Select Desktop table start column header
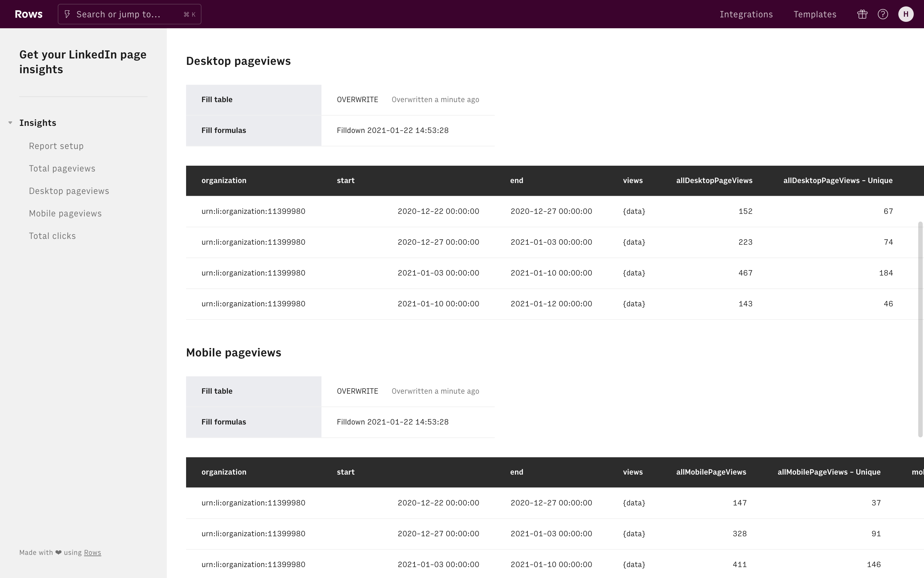 click(346, 180)
